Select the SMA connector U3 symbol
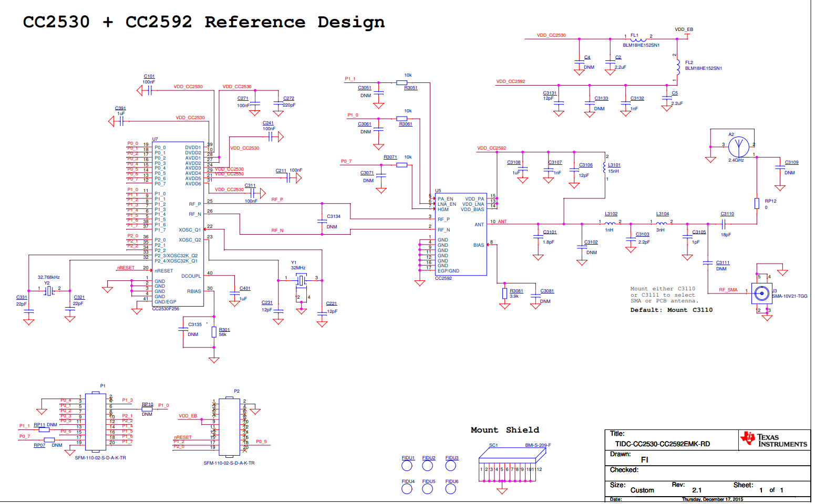The image size is (815, 504). [761, 292]
